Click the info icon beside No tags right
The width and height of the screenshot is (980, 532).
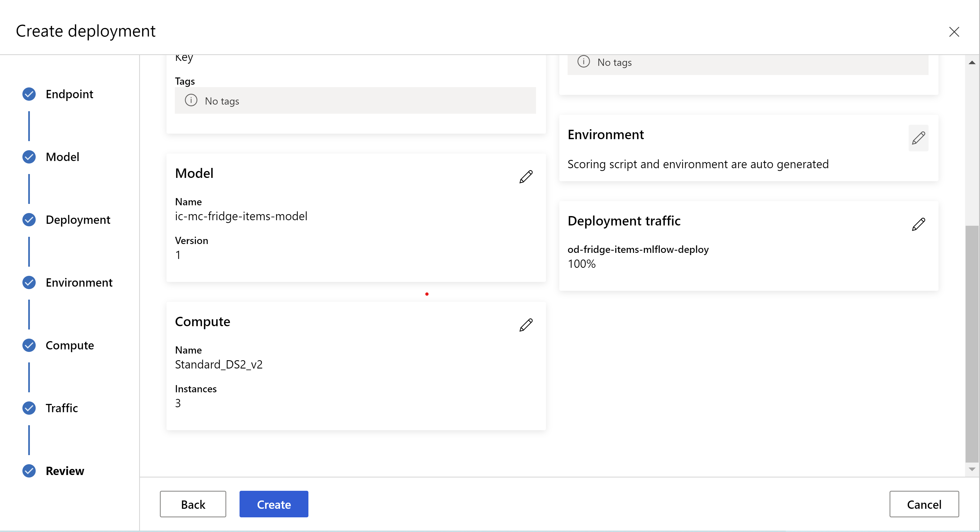(581, 62)
